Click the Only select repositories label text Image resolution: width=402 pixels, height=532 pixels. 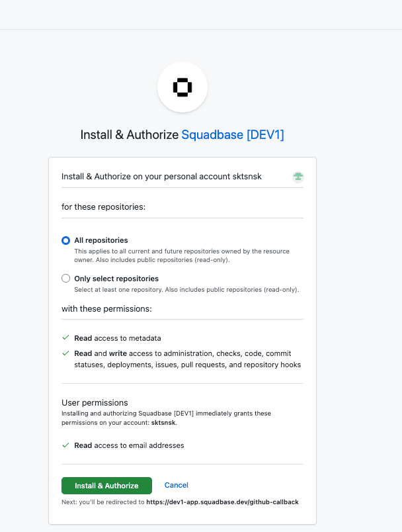coord(116,279)
